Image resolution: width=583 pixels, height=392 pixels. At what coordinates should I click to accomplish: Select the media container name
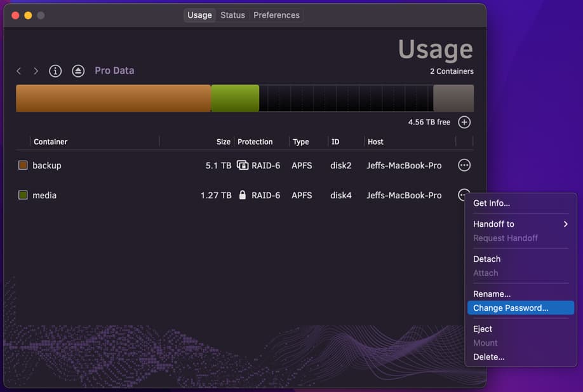pyautogui.click(x=44, y=195)
